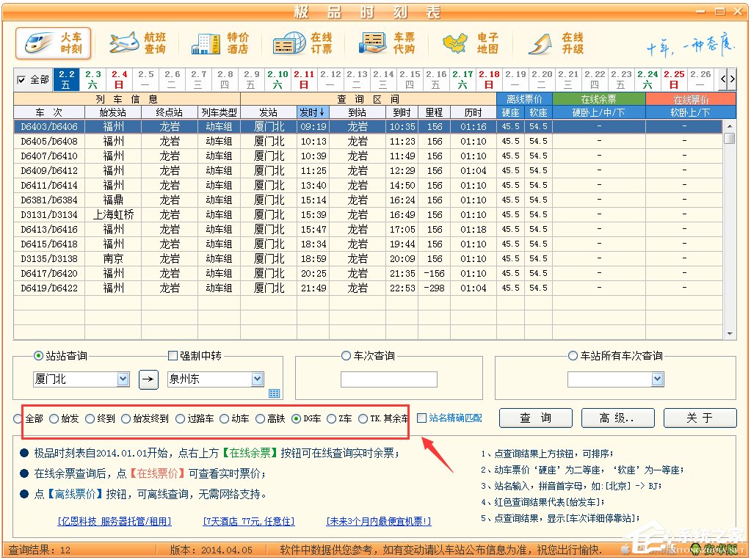
Task: Sort results by 发时 column header
Action: 313,112
